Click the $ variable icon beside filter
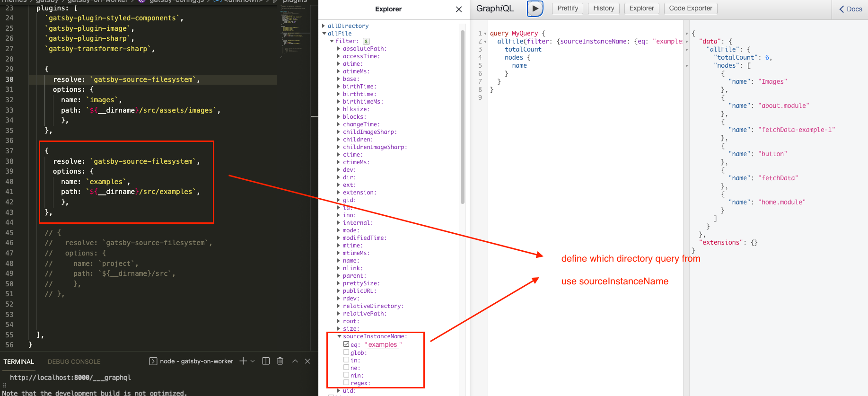Screen dimensions: 868x396 click(x=366, y=42)
